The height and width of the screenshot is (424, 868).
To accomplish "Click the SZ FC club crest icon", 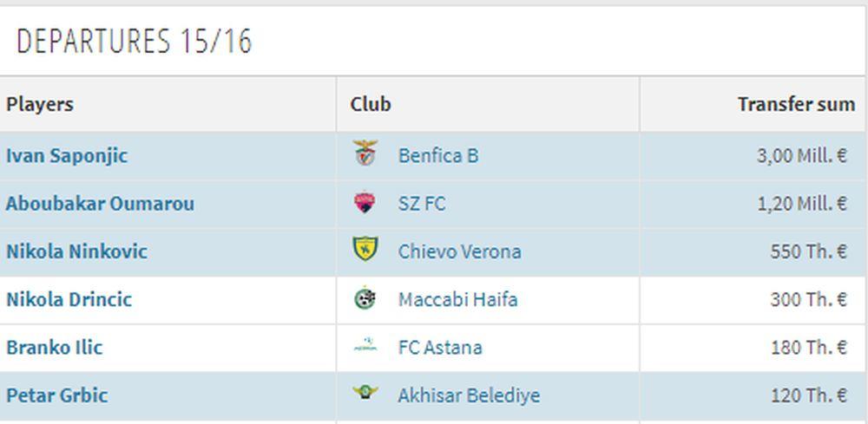I will tap(365, 203).
